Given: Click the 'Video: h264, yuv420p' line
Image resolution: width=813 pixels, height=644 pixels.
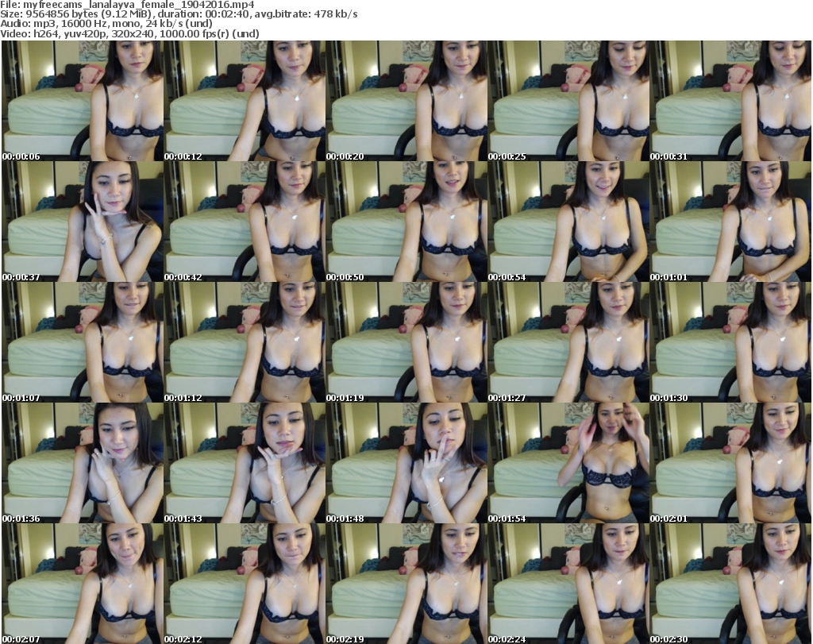Looking at the screenshot, I should pyautogui.click(x=129, y=33).
